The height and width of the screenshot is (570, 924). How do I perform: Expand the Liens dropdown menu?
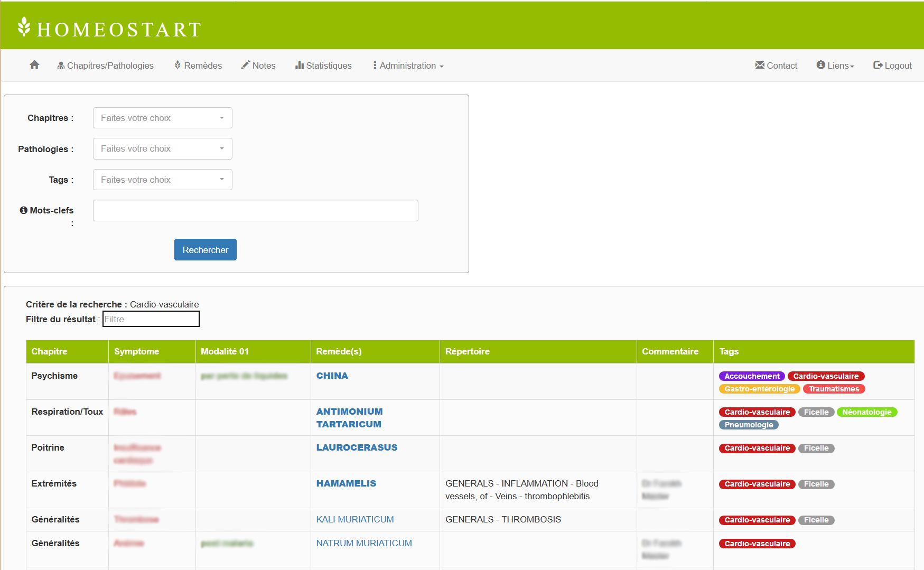835,66
